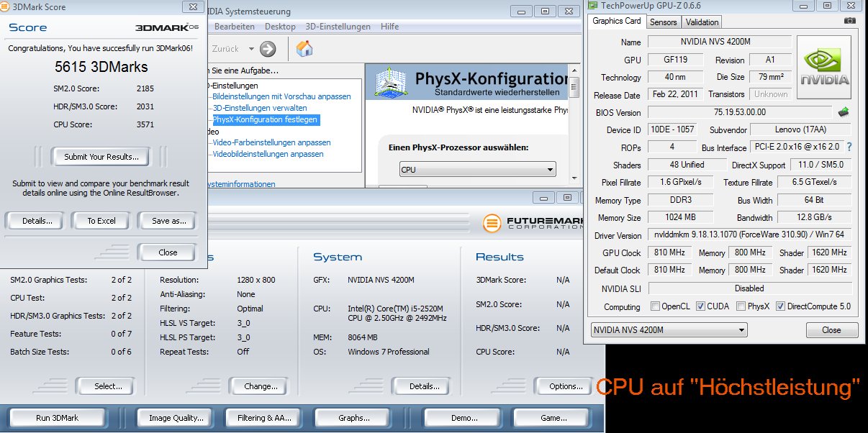Click the Options button under Results
This screenshot has height=433, width=868.
tap(566, 386)
